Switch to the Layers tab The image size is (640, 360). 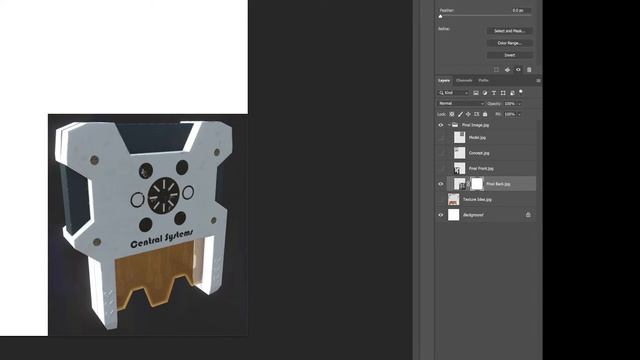click(x=444, y=80)
